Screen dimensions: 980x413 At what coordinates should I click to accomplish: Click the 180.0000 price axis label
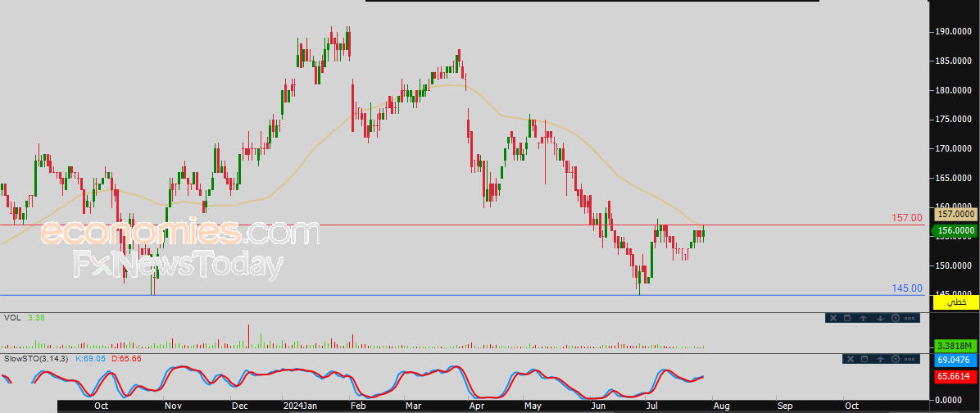(x=954, y=90)
